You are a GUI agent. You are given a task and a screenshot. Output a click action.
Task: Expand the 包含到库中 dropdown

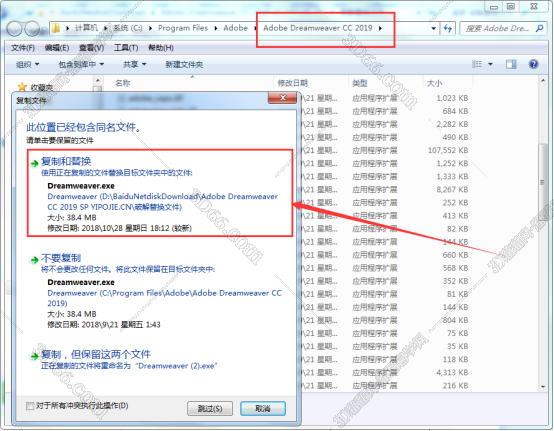pos(81,64)
